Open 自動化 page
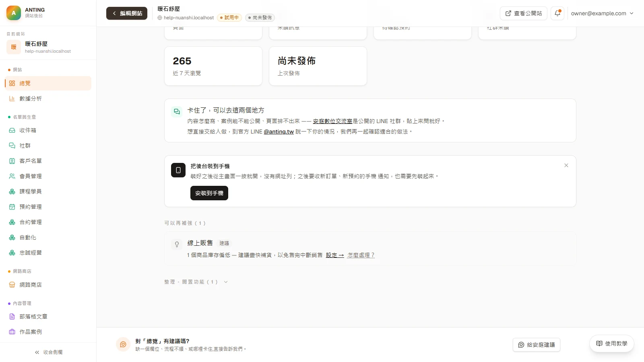Screen dimensions: 644x362 pyautogui.click(x=48, y=237)
